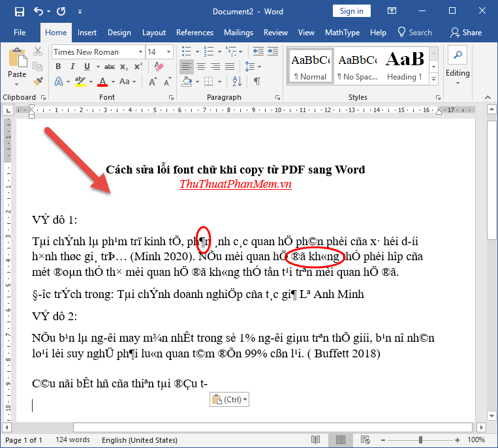Align text left

pos(187,67)
